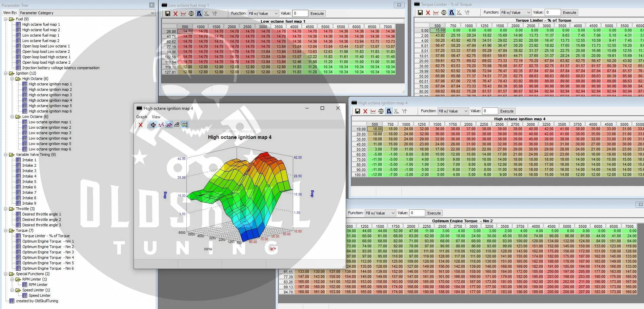The height and width of the screenshot is (309, 644).
Task: Toggle highlighted cell-color icon in Low octane fuel toolbar
Action: pos(199,14)
